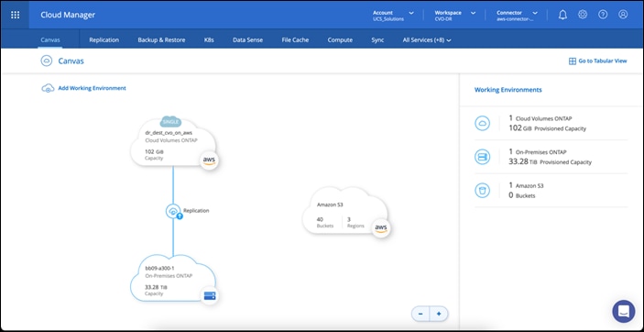This screenshot has width=644, height=332.
Task: Open the File Cache tab
Action: tap(295, 40)
